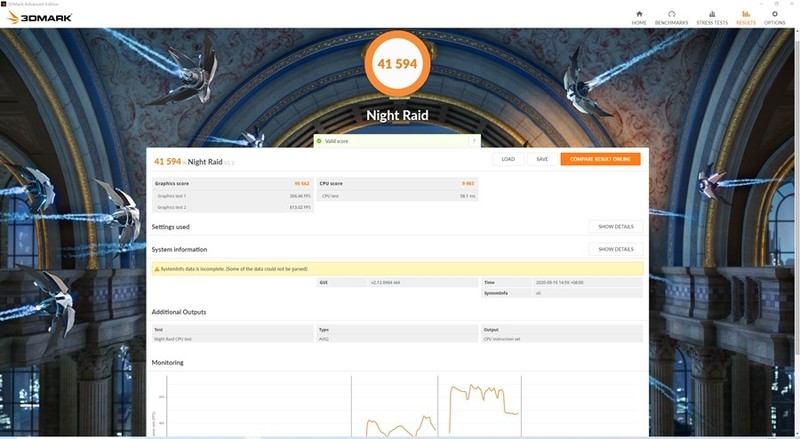
Task: Click the question mark beside Valid score
Action: click(x=474, y=141)
